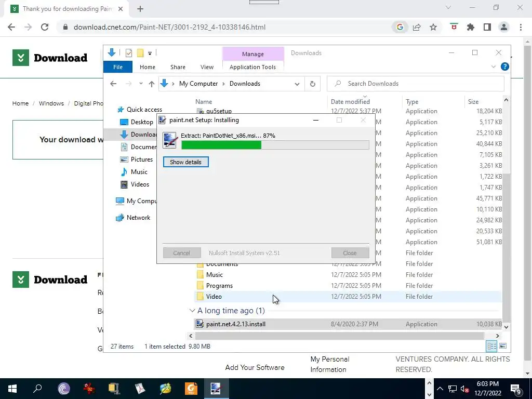Click the horizontal scrollbar right arrow in Explorer
Image resolution: width=532 pixels, height=399 pixels.
pos(497,336)
